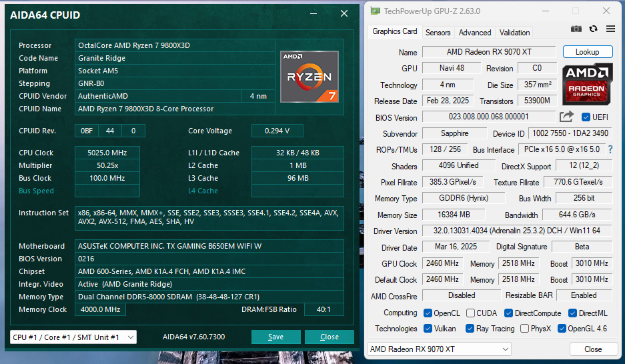Minimize the AIDA64 CPUID window
The width and height of the screenshot is (625, 364).
[x=314, y=13]
